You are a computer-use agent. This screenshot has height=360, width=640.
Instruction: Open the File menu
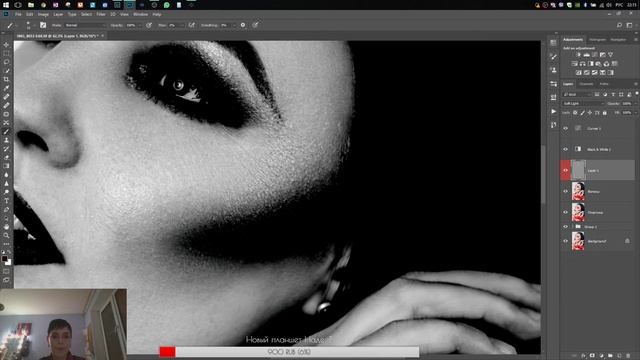pos(18,14)
